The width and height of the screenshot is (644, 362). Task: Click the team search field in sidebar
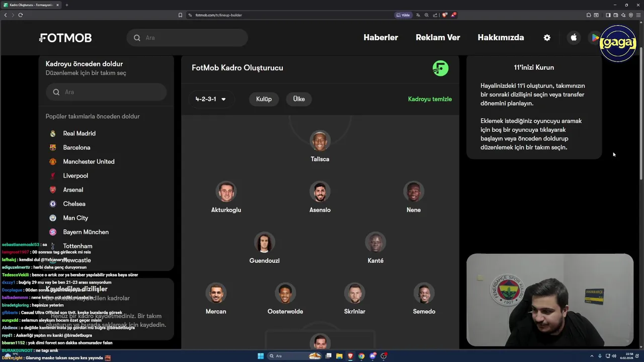click(106, 92)
